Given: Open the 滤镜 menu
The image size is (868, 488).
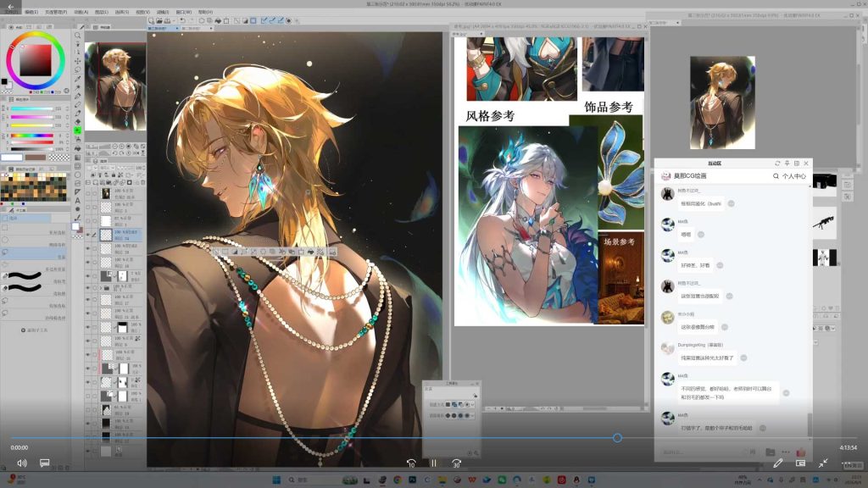Looking at the screenshot, I should point(163,12).
